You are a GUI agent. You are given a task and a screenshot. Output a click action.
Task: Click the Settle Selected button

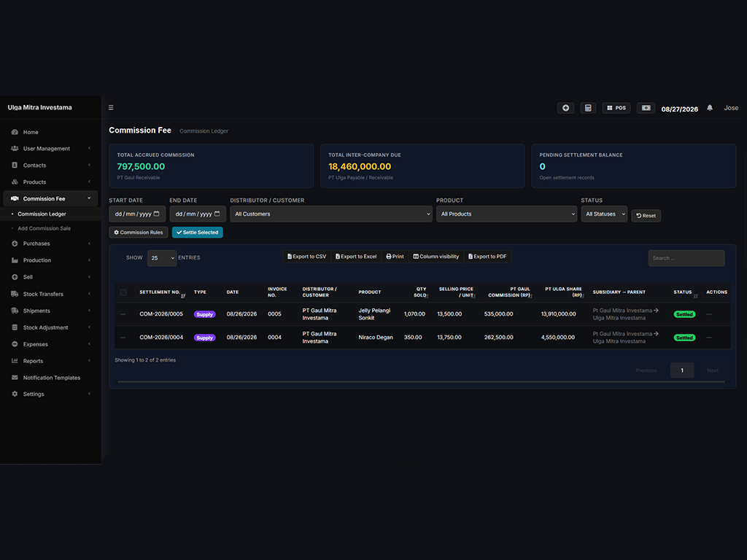(197, 233)
